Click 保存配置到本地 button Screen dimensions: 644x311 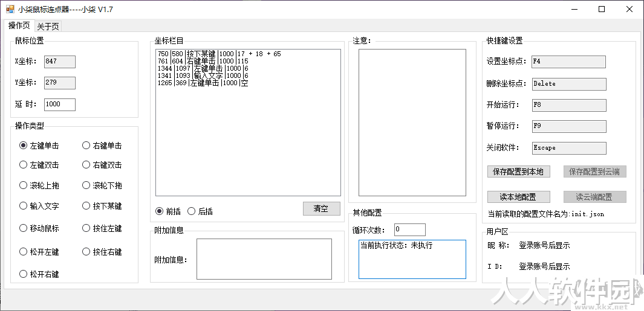518,172
